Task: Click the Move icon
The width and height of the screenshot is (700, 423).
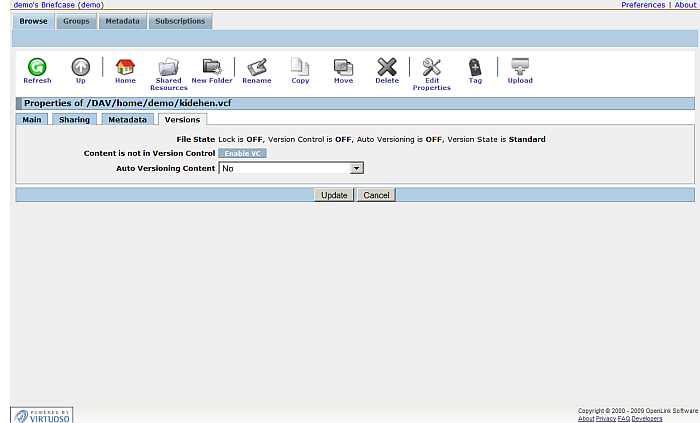Action: coord(343,68)
